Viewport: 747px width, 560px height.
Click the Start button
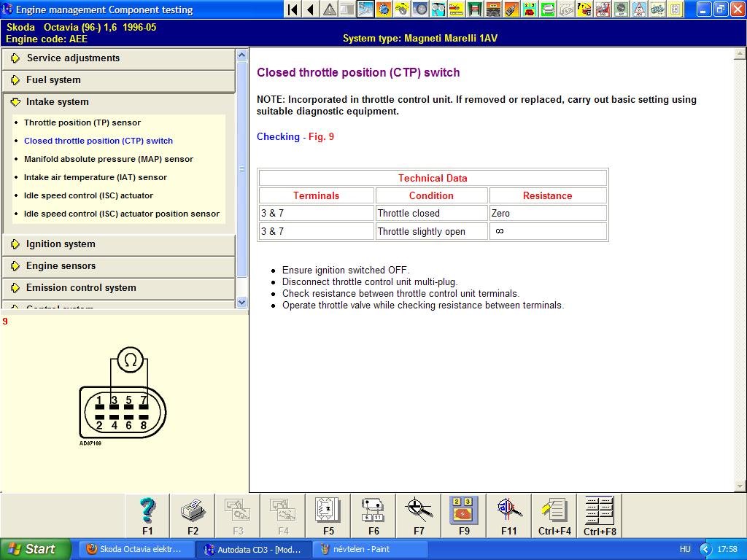point(35,549)
